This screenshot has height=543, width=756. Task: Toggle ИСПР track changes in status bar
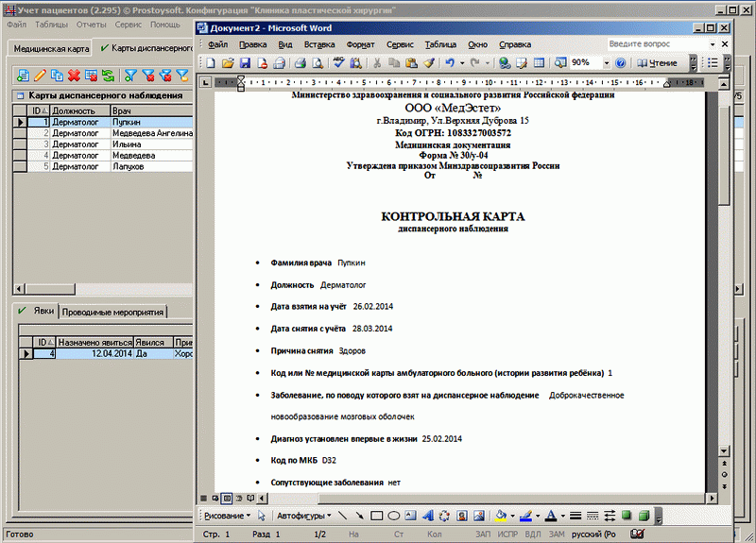click(507, 535)
